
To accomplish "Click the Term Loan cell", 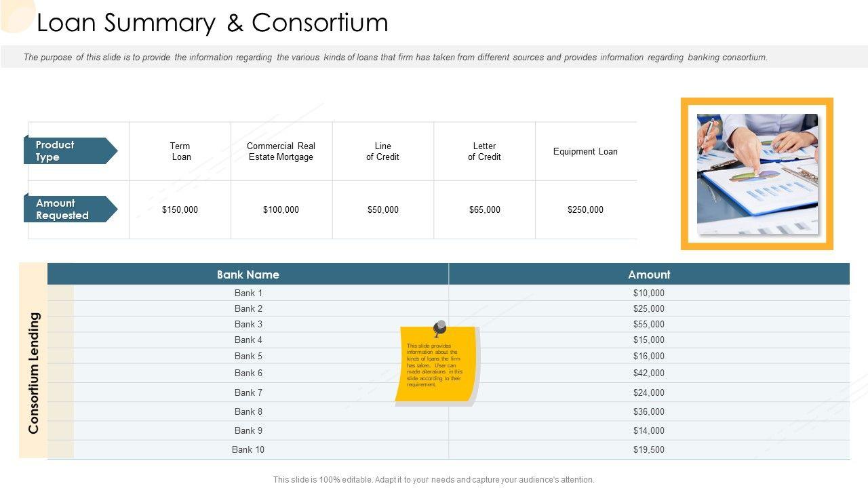I will pyautogui.click(x=180, y=151).
